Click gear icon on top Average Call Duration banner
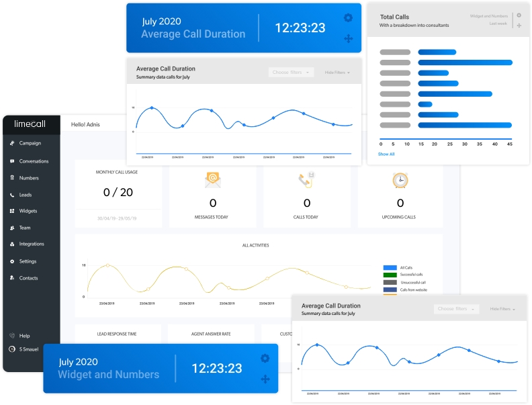The width and height of the screenshot is (532, 405). coord(348,17)
